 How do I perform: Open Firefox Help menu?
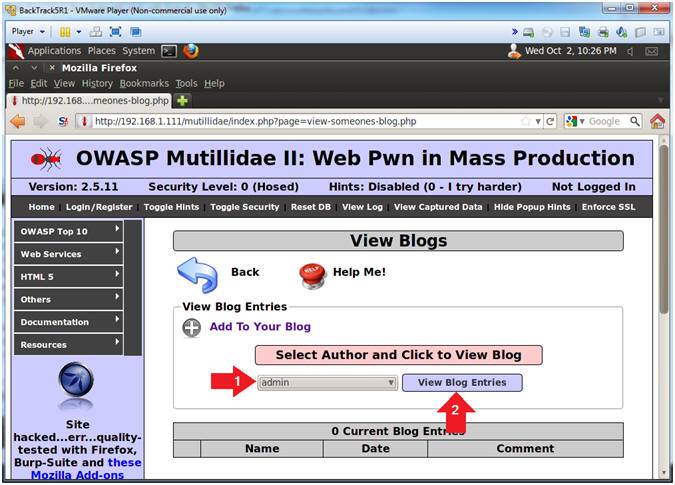click(x=214, y=83)
